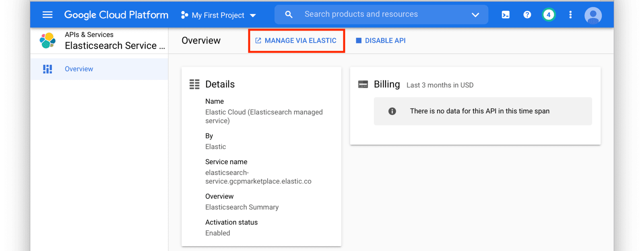Click the Billing credit card icon
Viewport: 644px width, 251px height.
(x=363, y=84)
